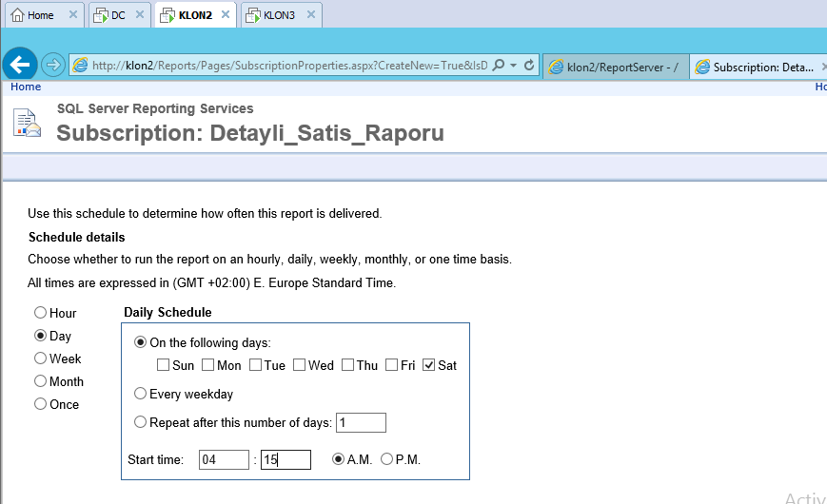This screenshot has height=504, width=827.
Task: Open the address bar dropdown arrow
Action: (514, 66)
